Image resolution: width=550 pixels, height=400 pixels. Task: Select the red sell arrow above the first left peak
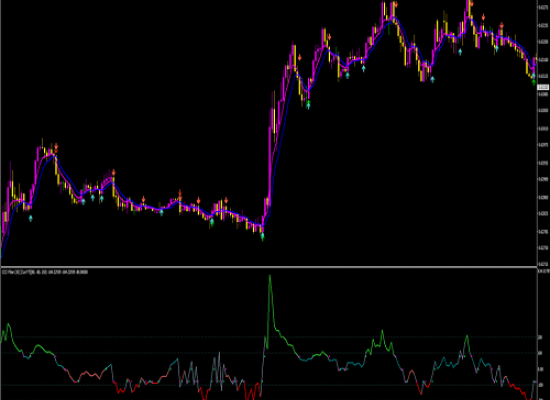(56, 148)
